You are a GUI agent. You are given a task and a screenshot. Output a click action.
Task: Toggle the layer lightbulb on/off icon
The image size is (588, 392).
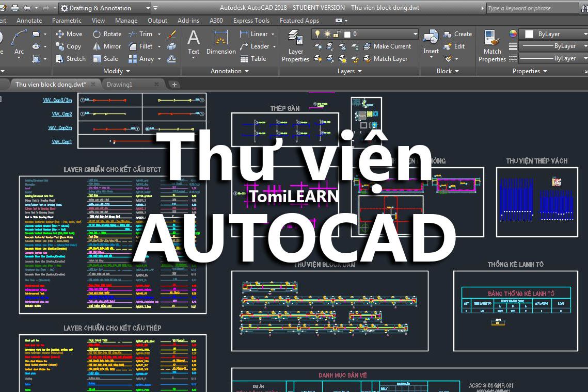[317, 34]
